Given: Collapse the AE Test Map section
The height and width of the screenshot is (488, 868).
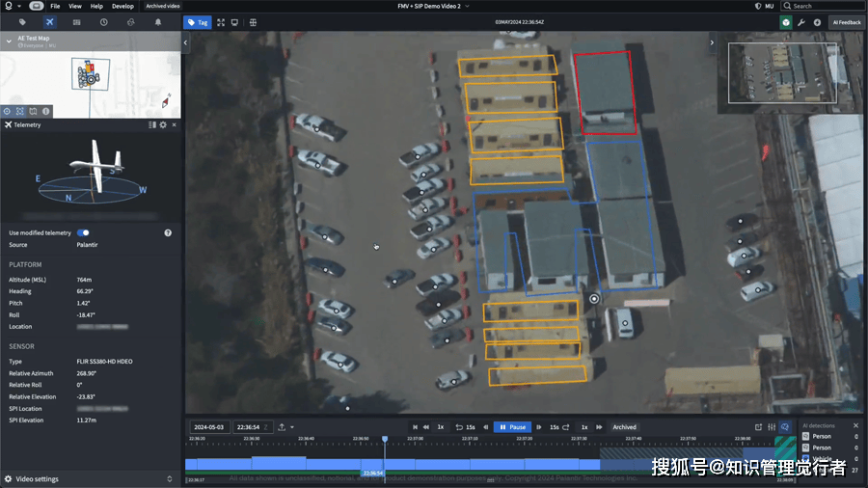Looking at the screenshot, I should 10,41.
